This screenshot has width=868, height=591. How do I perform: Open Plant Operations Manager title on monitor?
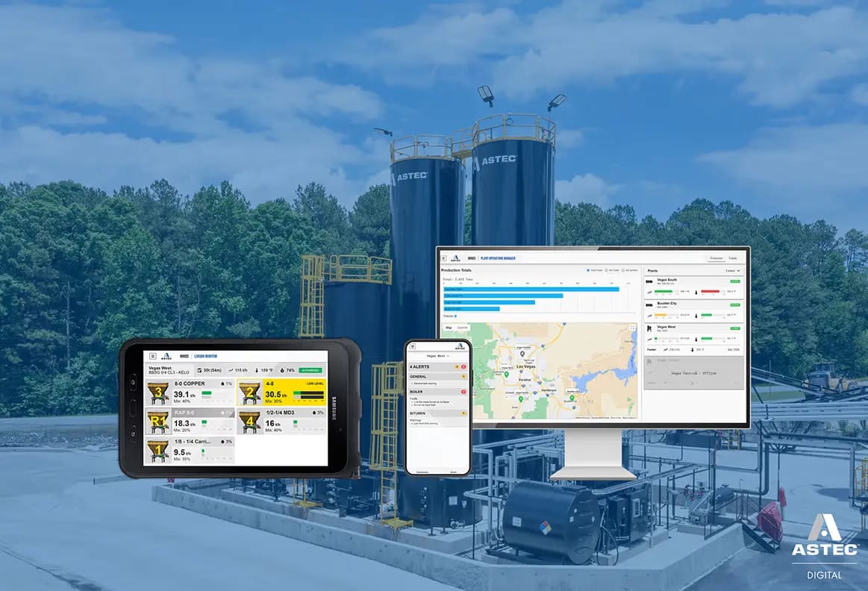(x=499, y=258)
